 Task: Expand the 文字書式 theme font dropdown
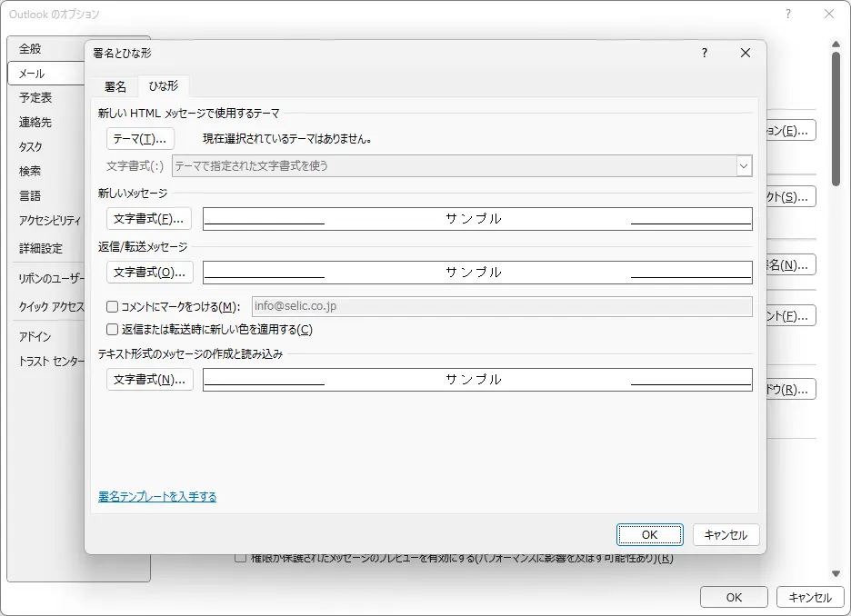coord(744,166)
